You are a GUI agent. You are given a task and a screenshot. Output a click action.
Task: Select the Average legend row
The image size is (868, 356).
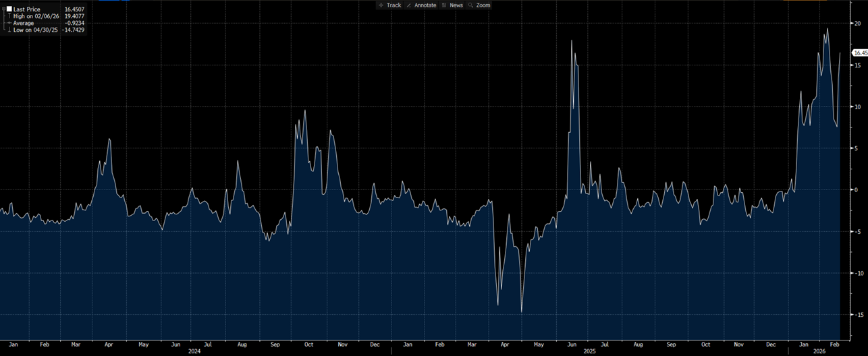(x=24, y=23)
